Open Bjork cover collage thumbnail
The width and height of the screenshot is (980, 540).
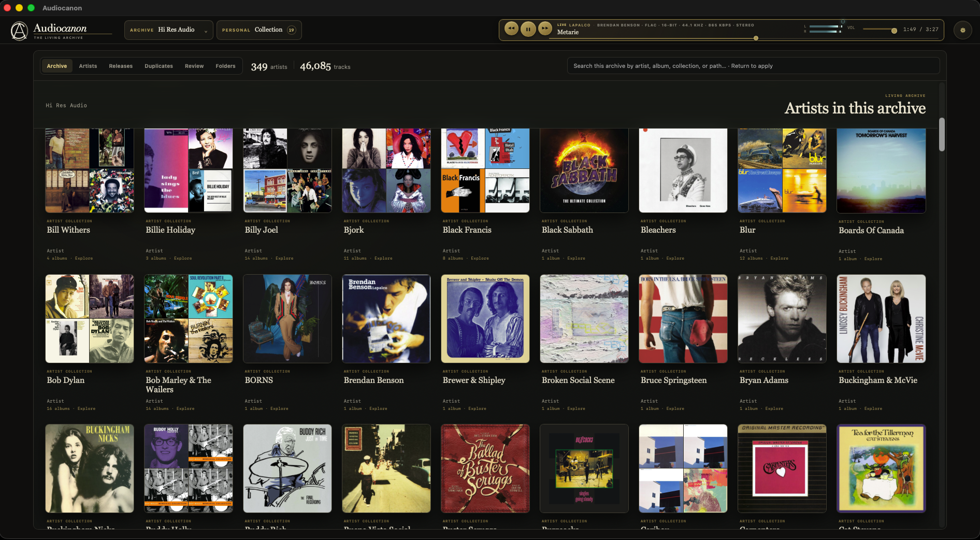point(386,170)
